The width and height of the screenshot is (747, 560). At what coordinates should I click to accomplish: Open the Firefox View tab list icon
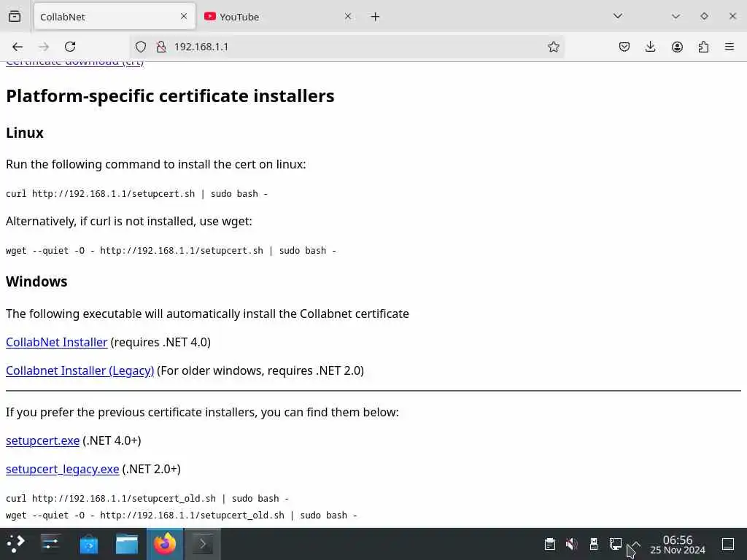[15, 16]
